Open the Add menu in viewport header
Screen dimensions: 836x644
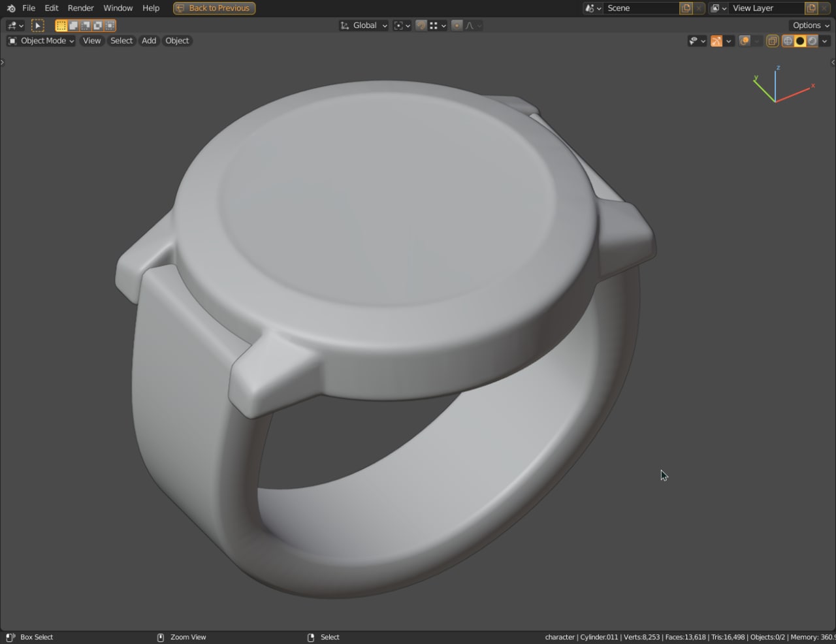(x=149, y=40)
